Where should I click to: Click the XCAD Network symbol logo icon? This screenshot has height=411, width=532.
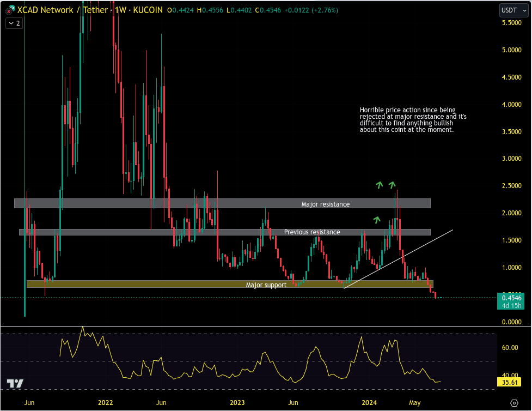(x=10, y=10)
